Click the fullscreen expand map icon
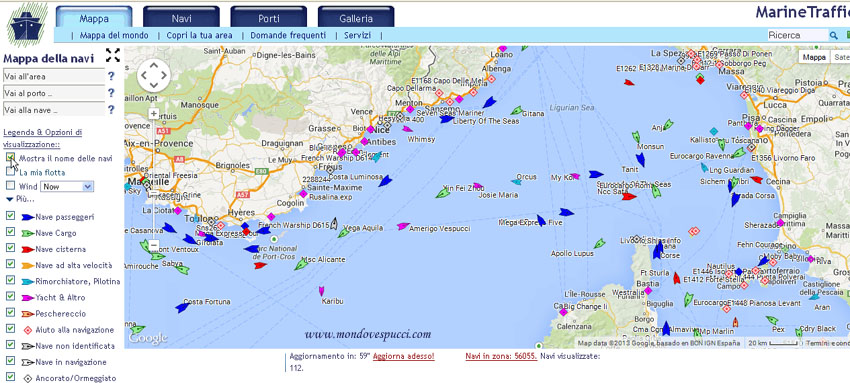 (113, 55)
